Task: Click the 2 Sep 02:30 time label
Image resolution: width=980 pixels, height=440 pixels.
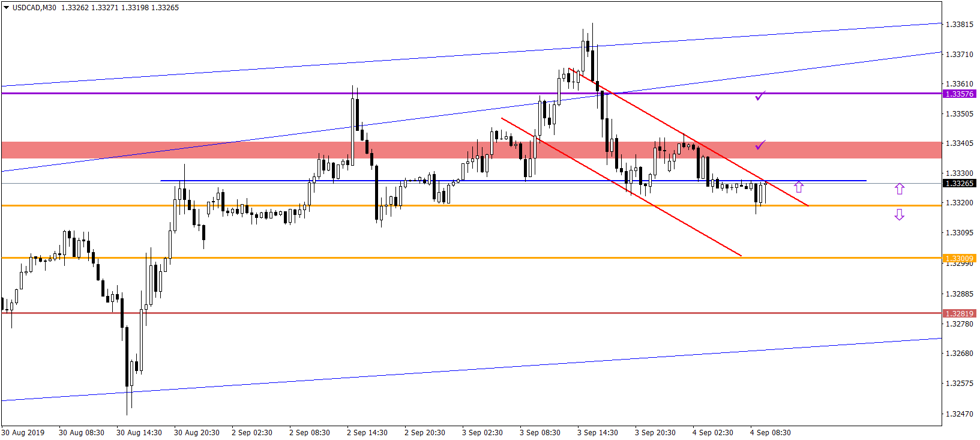Action: click(x=252, y=433)
